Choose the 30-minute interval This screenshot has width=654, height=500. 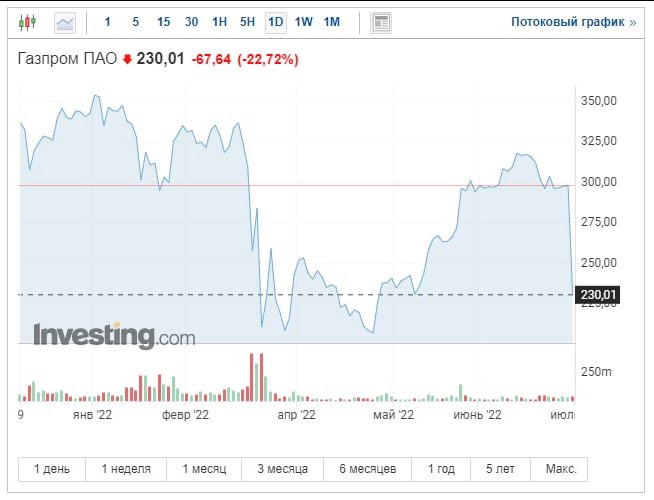pyautogui.click(x=191, y=21)
